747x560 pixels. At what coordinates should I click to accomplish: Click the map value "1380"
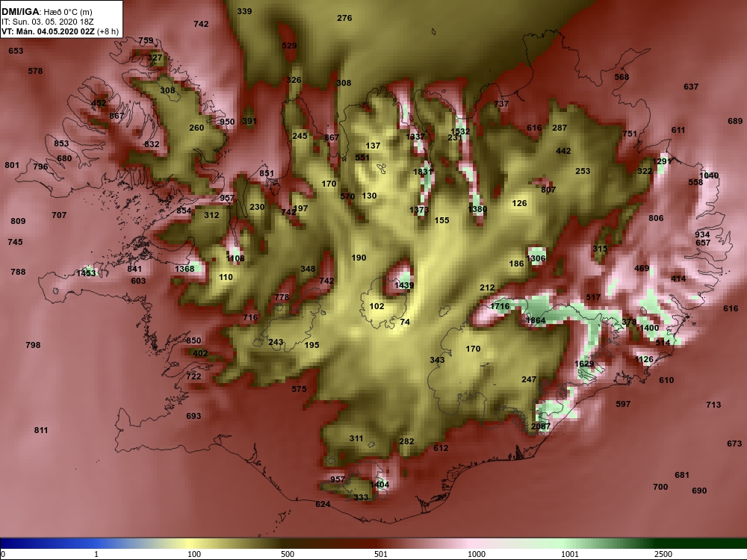pos(477,209)
